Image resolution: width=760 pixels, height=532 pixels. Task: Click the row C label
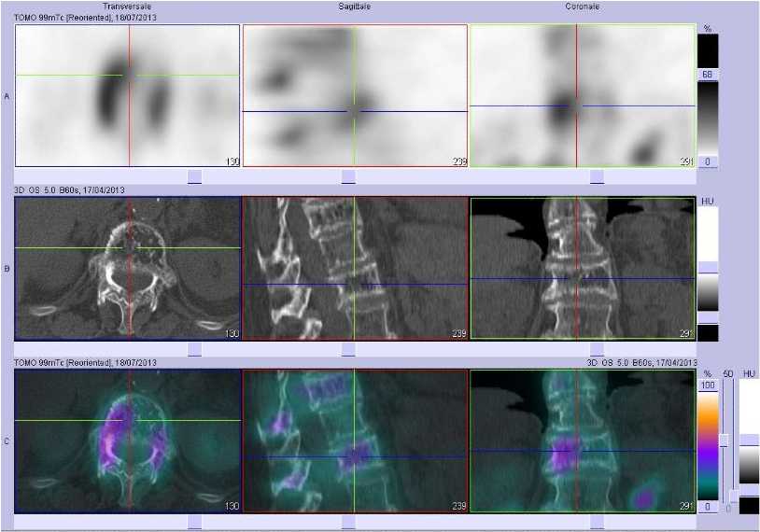point(7,441)
